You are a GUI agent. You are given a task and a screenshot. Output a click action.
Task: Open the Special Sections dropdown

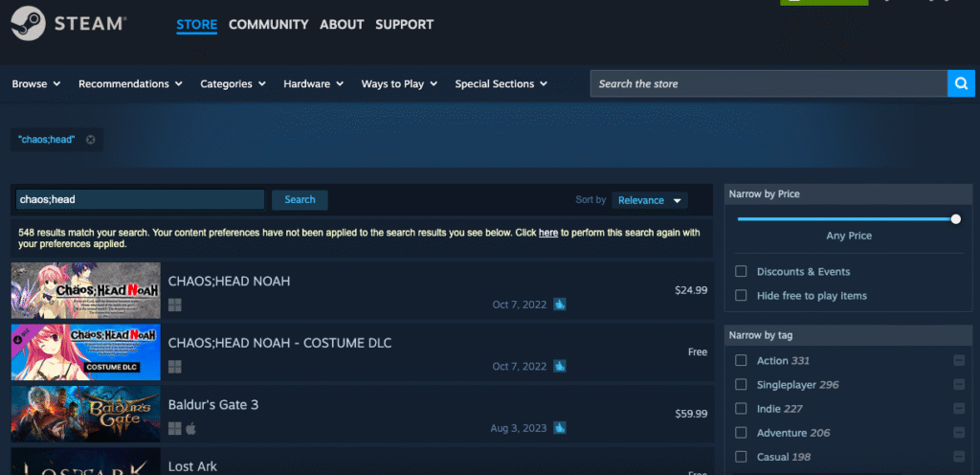(x=501, y=83)
